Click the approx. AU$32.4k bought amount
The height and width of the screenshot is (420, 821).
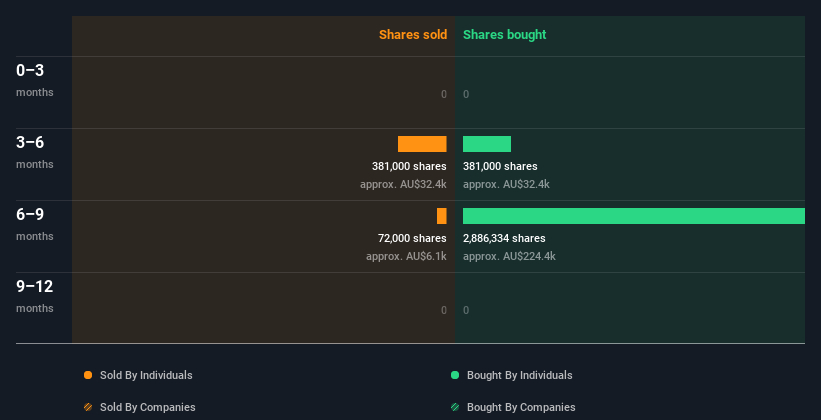506,184
